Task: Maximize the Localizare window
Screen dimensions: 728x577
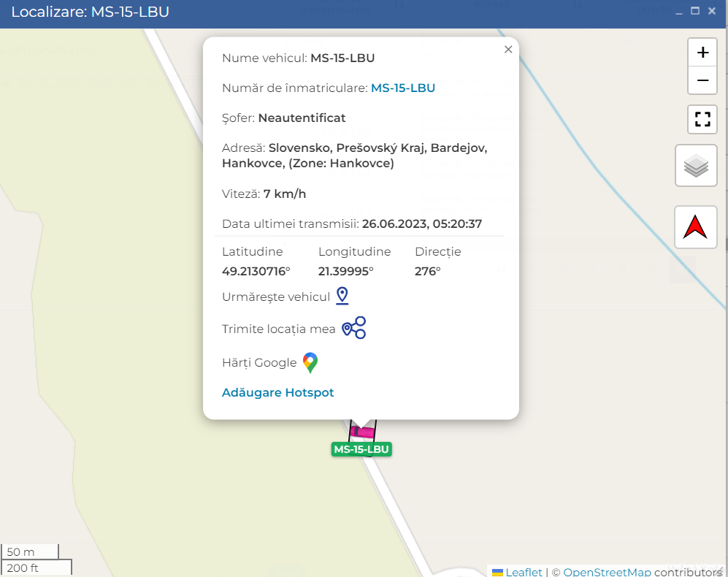Action: coord(695,12)
